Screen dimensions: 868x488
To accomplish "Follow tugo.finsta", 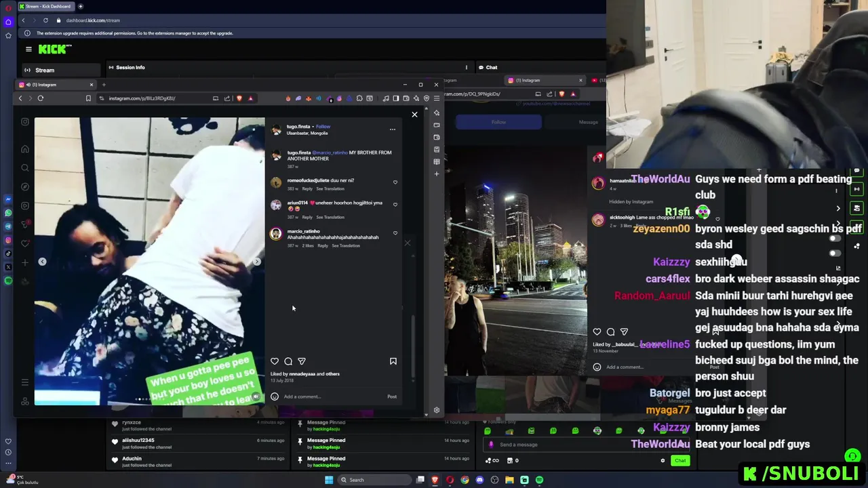I will point(323,126).
